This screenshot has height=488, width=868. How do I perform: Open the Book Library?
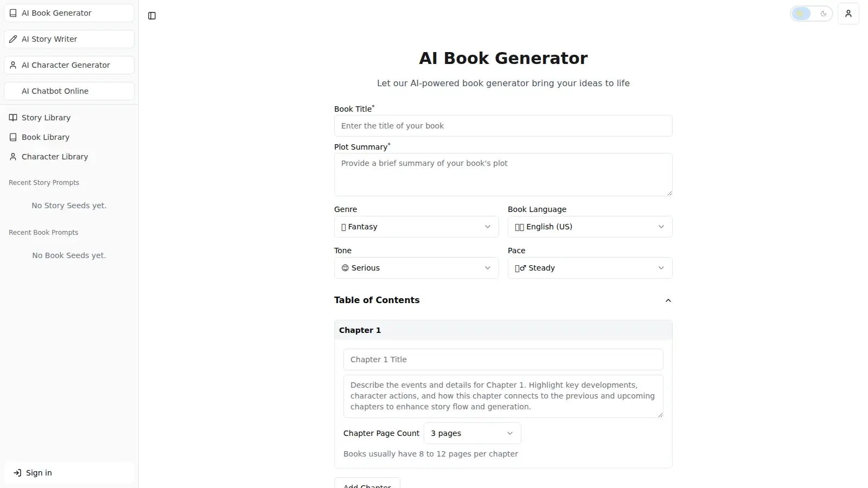point(45,137)
